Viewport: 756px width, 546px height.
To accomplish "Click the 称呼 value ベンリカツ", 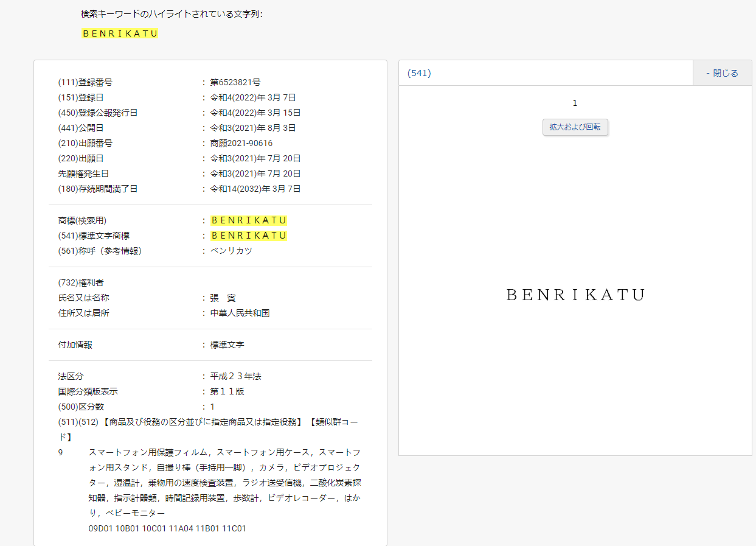I will point(231,251).
